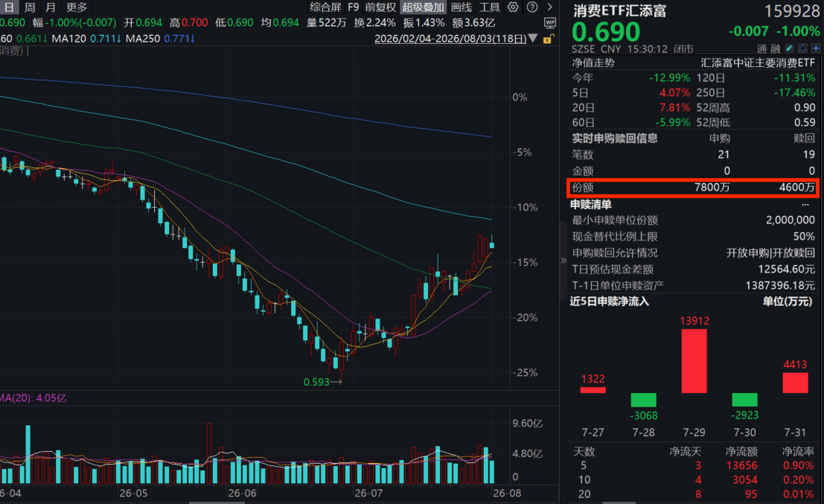Viewport: 824px width, 504px height.
Task: Click 汇添富中证主要消费ETF fund name
Action: pyautogui.click(x=758, y=63)
